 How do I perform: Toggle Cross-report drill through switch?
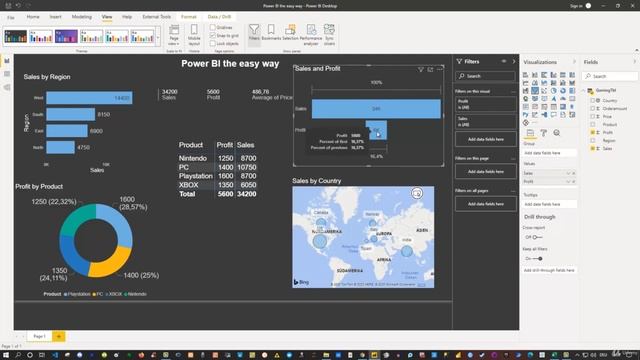pos(538,237)
